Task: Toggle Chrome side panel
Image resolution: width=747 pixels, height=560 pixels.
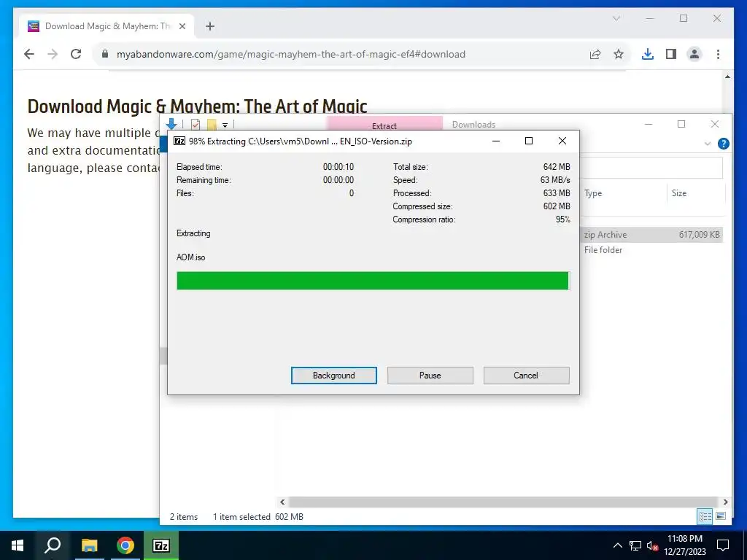Action: [x=671, y=54]
